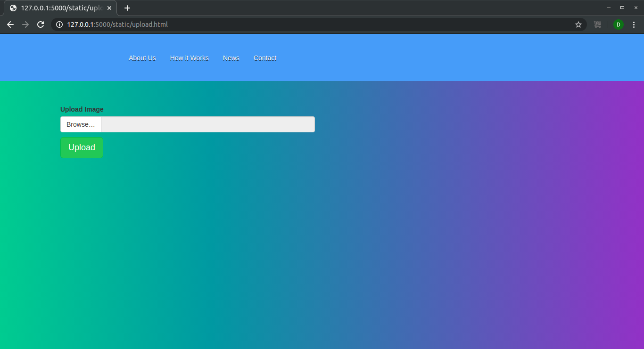Go back to the previous page
The image size is (644, 349).
(x=10, y=24)
